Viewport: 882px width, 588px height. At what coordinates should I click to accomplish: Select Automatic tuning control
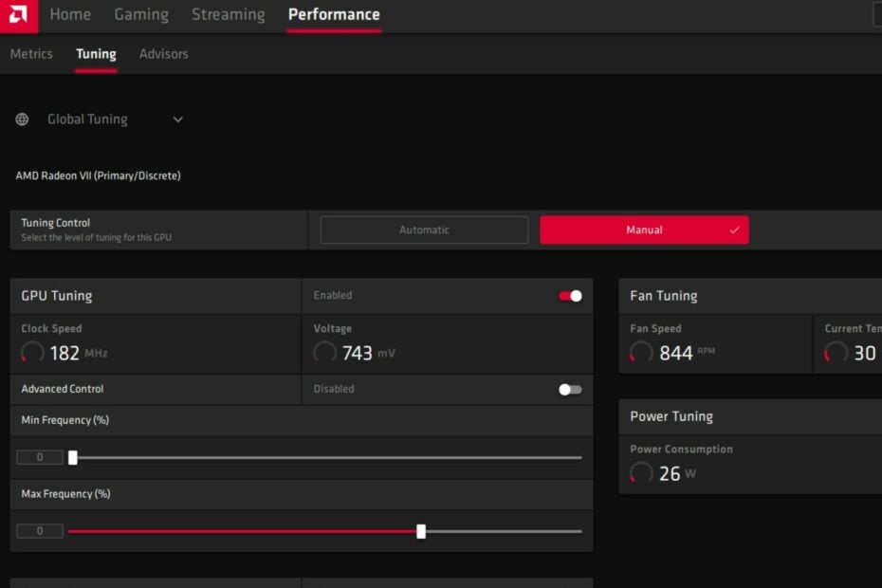(x=424, y=230)
